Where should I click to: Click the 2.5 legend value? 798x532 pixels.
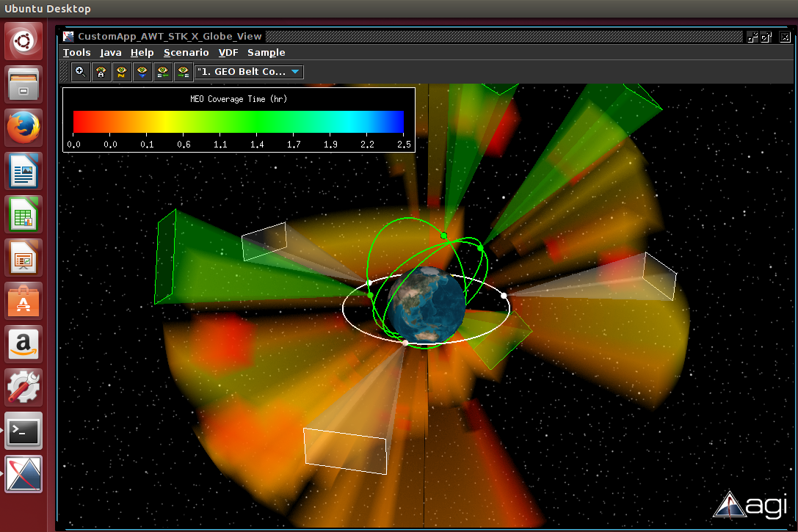404,145
